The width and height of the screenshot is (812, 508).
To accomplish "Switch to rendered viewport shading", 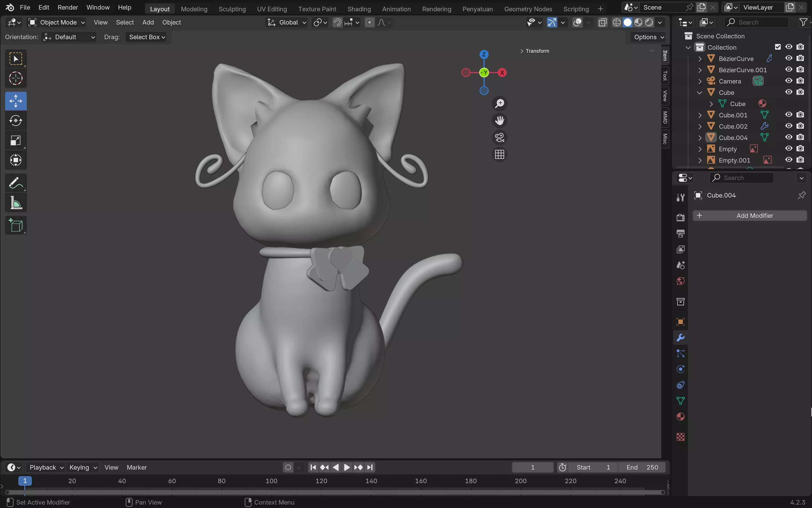I will pyautogui.click(x=649, y=23).
